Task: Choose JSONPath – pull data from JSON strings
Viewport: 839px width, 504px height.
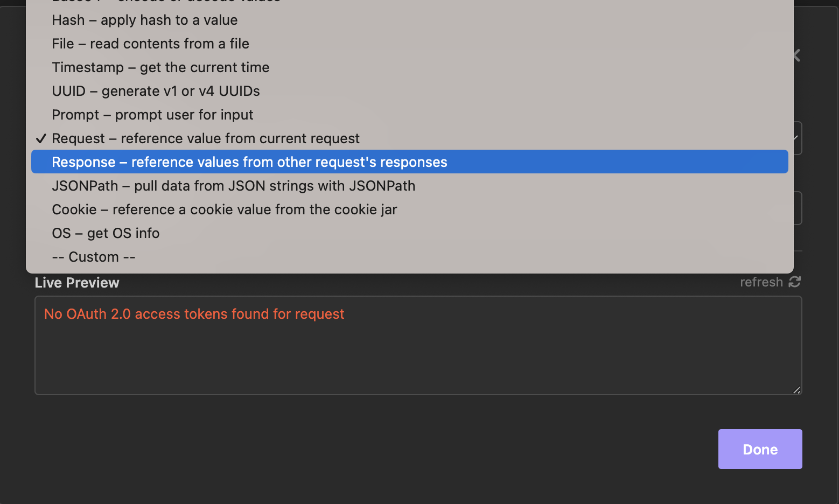Action: click(233, 186)
